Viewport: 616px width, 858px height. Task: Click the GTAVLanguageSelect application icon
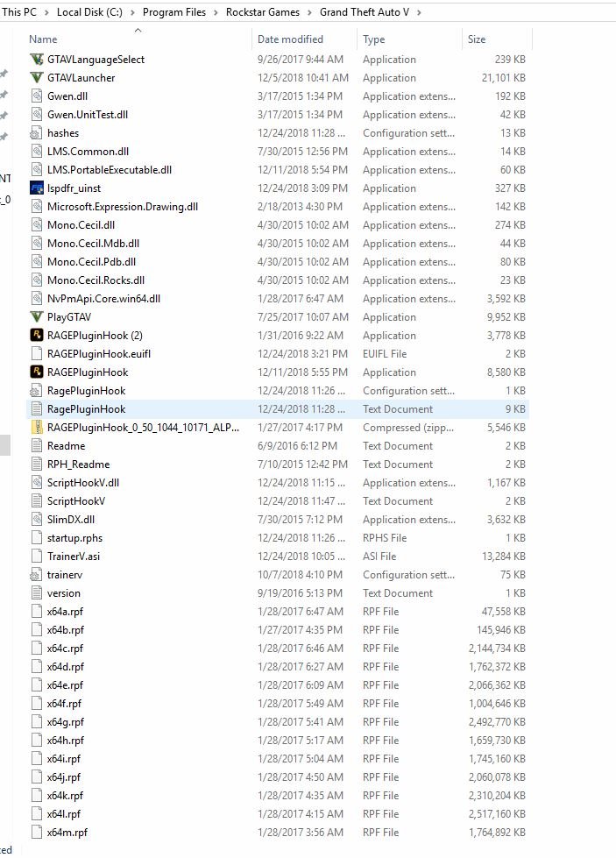click(x=37, y=59)
